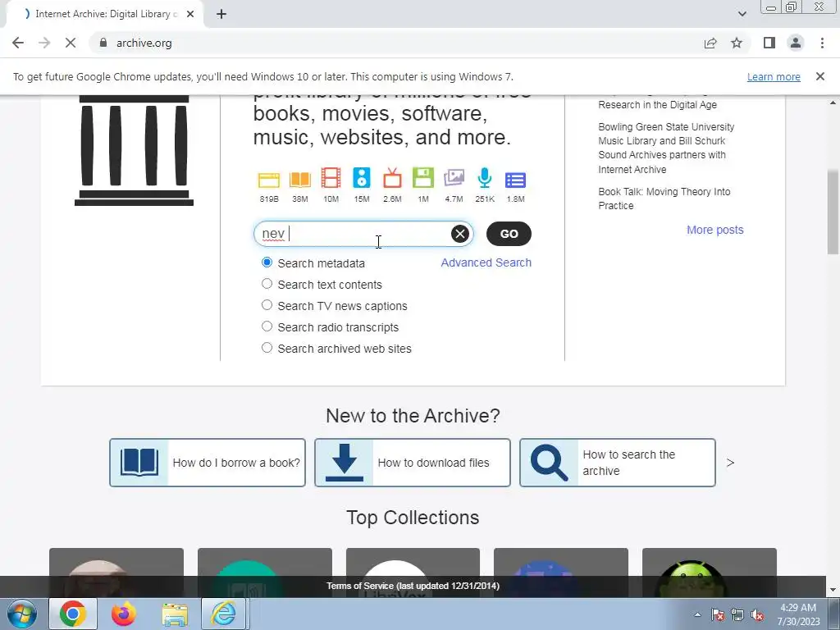The image size is (840, 630).
Task: Open the collections (1.8M) list icon
Action: [x=515, y=180]
